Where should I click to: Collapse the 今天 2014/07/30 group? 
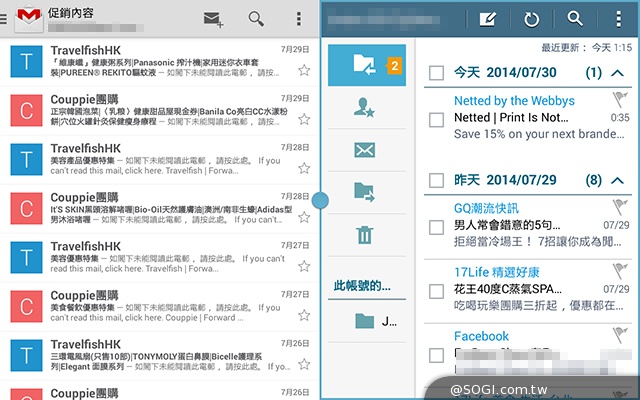point(618,73)
